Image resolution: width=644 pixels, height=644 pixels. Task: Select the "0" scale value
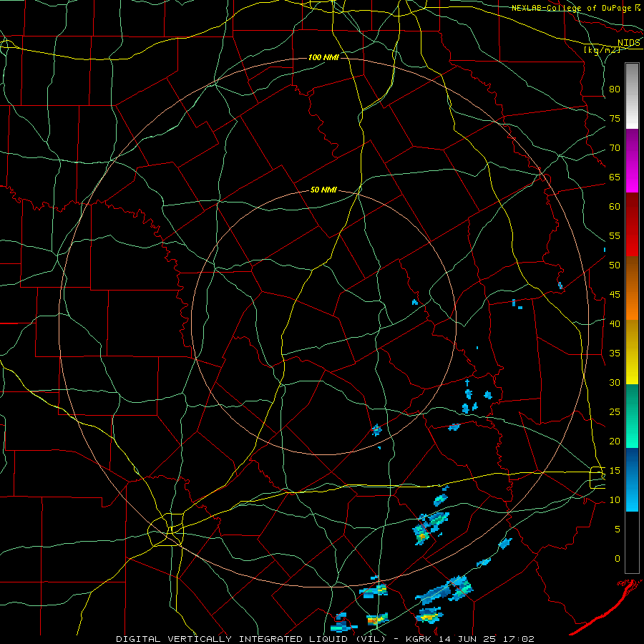point(618,559)
